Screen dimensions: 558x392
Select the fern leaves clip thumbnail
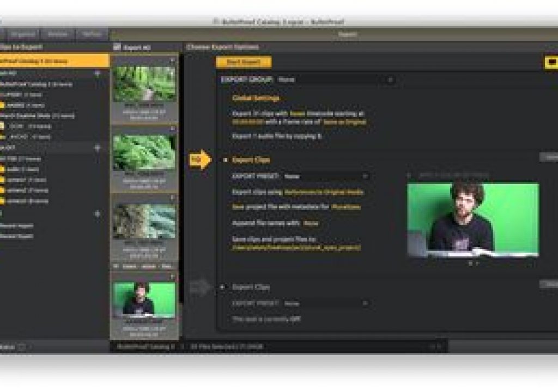point(144,152)
